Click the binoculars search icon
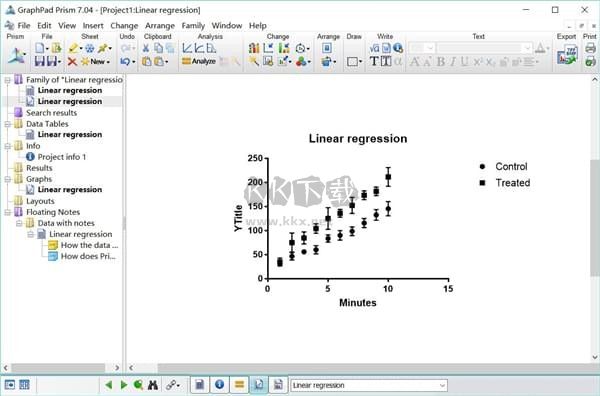Image resolution: width=600 pixels, height=396 pixels. 153,385
